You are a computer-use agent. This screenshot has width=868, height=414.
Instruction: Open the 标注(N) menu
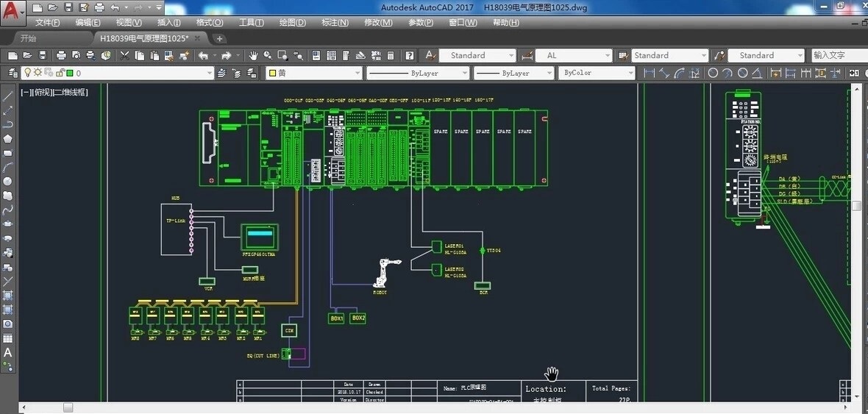(335, 23)
